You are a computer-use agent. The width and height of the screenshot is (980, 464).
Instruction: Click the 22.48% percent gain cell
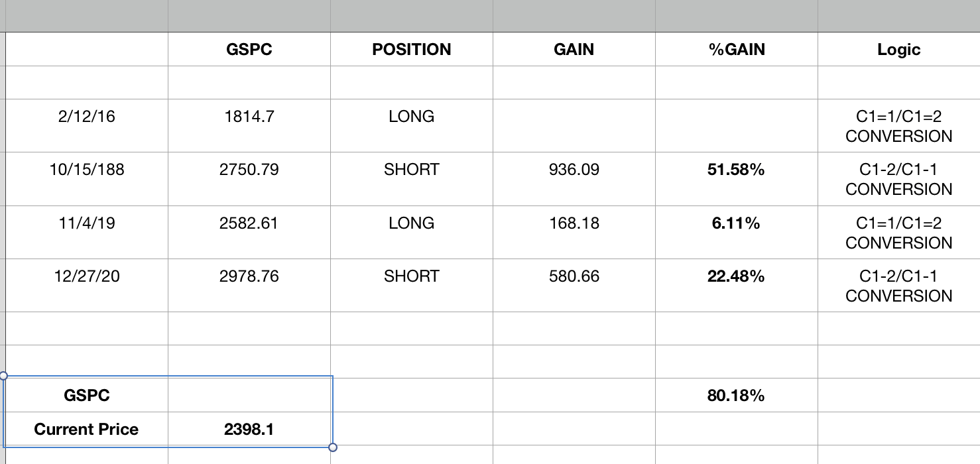point(736,276)
